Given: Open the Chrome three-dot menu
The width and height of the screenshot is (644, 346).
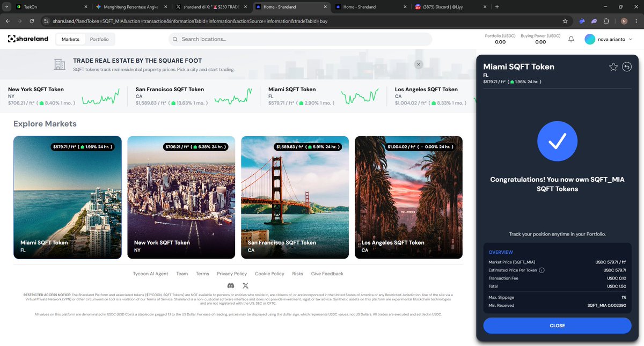Looking at the screenshot, I should click(635, 21).
